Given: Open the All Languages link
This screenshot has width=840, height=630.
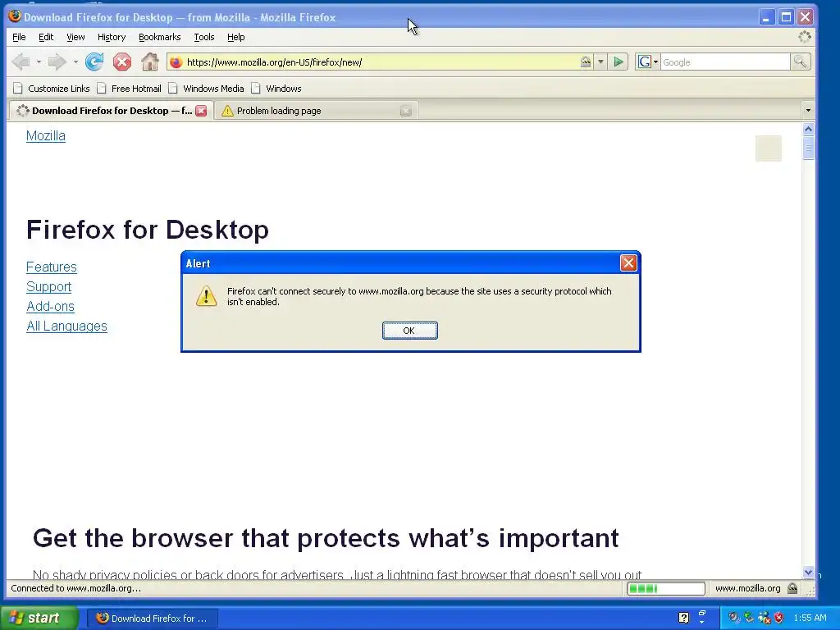Looking at the screenshot, I should (66, 326).
